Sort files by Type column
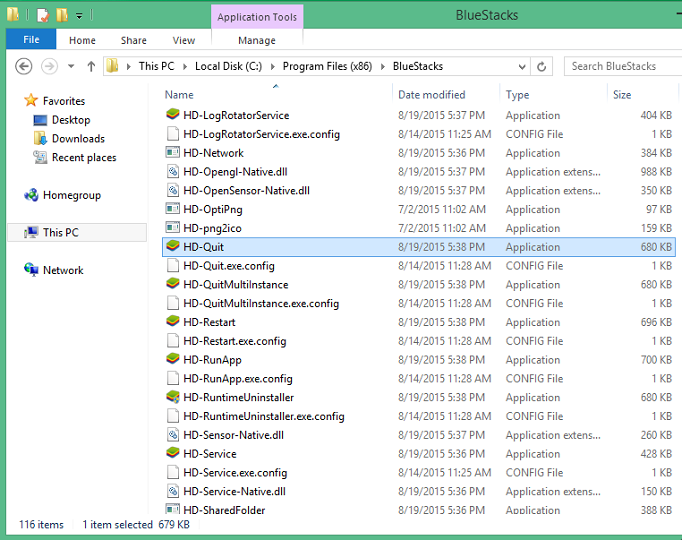 point(517,95)
